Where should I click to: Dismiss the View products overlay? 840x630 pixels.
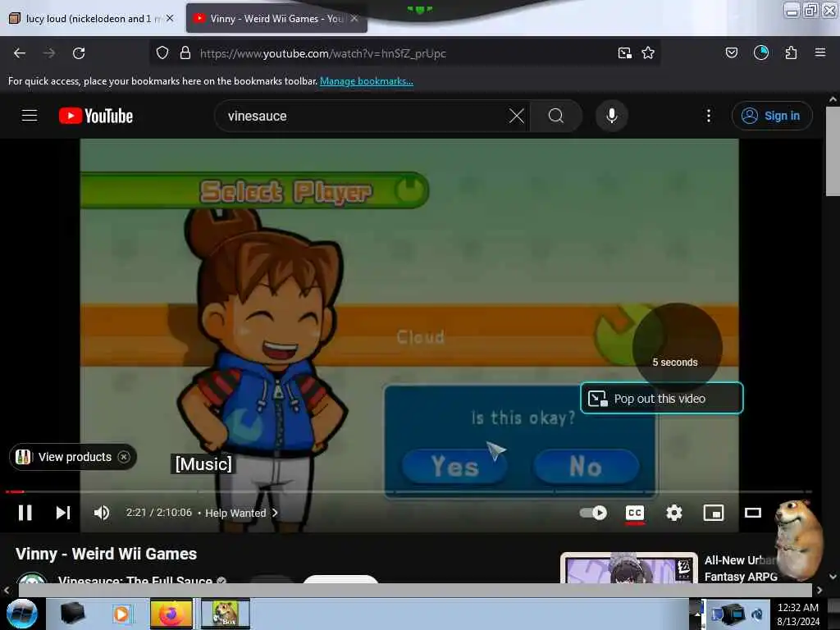point(124,457)
